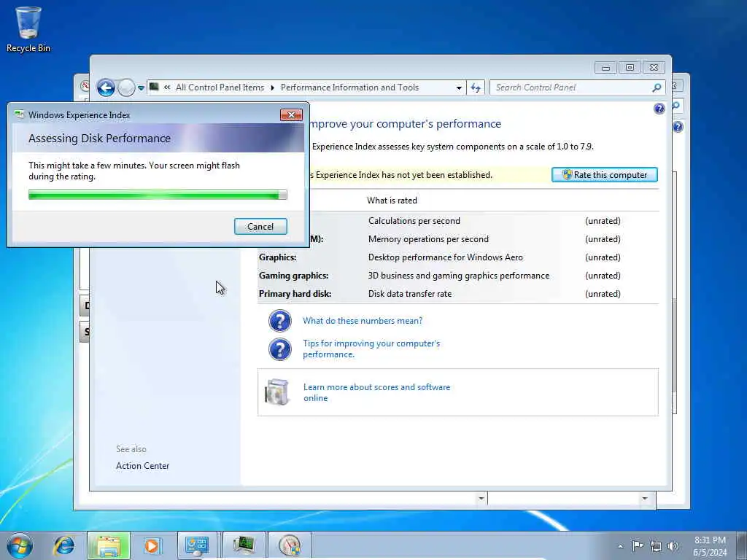
Task: Switch to the Control Panel taskbar button
Action: 197,545
